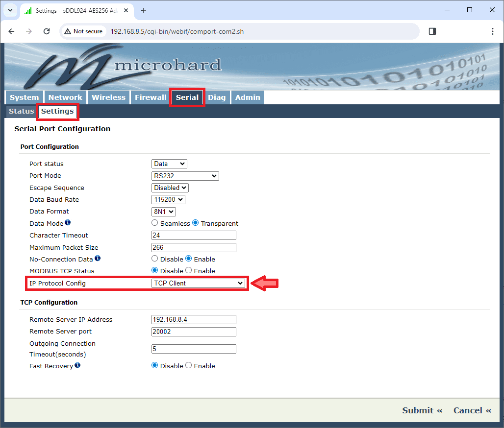The width and height of the screenshot is (504, 428).
Task: Reload the page with the refresh icon
Action: [47, 31]
